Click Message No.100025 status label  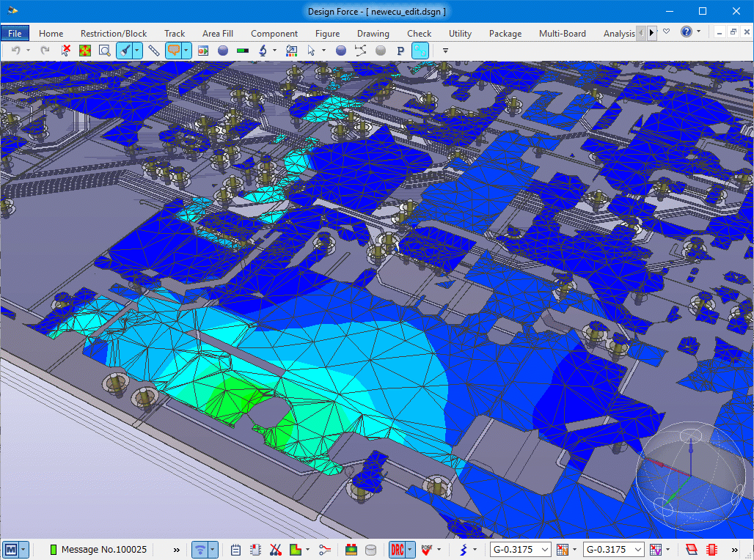click(x=103, y=550)
